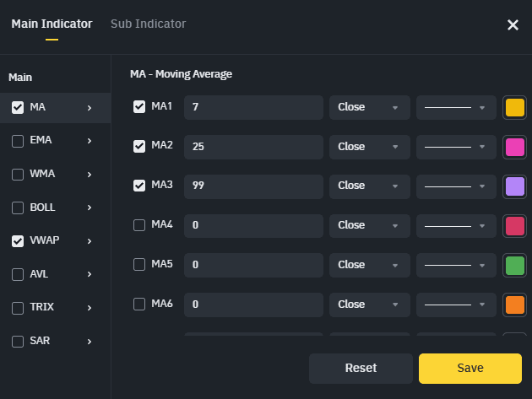Click the MA3 period input field
Screen dimensions: 532x399
coord(253,186)
